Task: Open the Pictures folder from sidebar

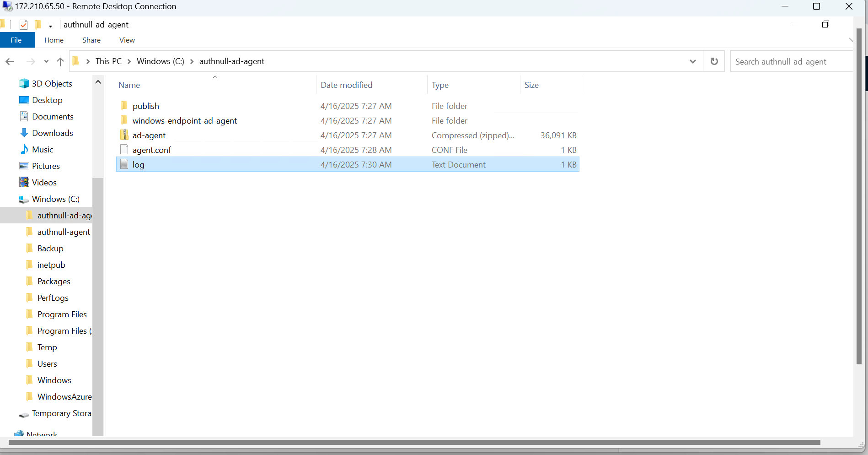Action: [x=46, y=166]
